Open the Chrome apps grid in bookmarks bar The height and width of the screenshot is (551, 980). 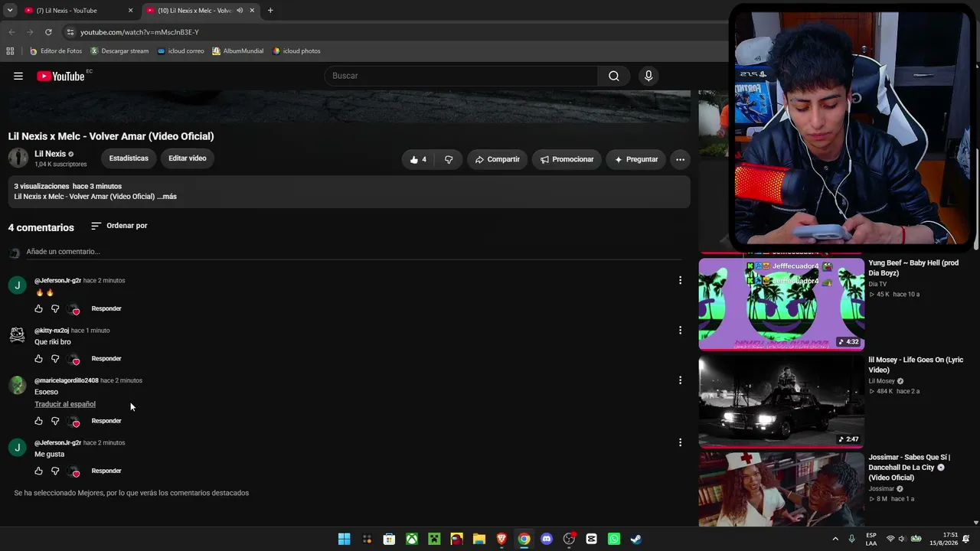[10, 51]
